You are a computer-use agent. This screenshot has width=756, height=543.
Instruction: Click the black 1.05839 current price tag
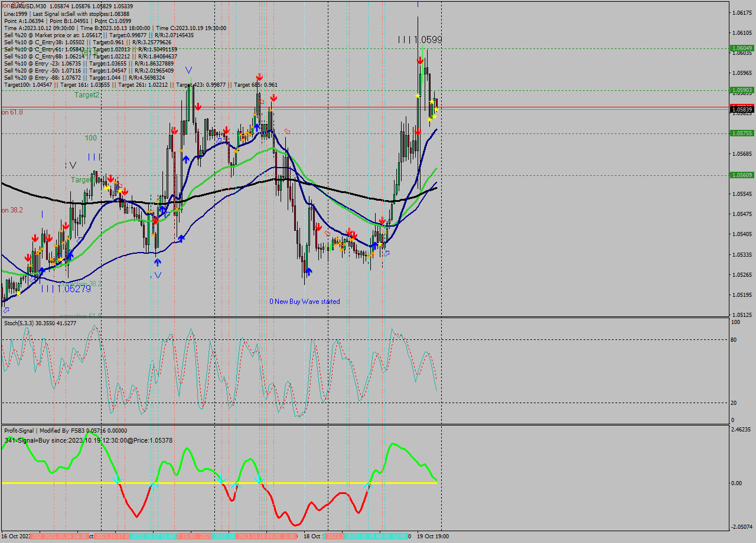(742, 109)
